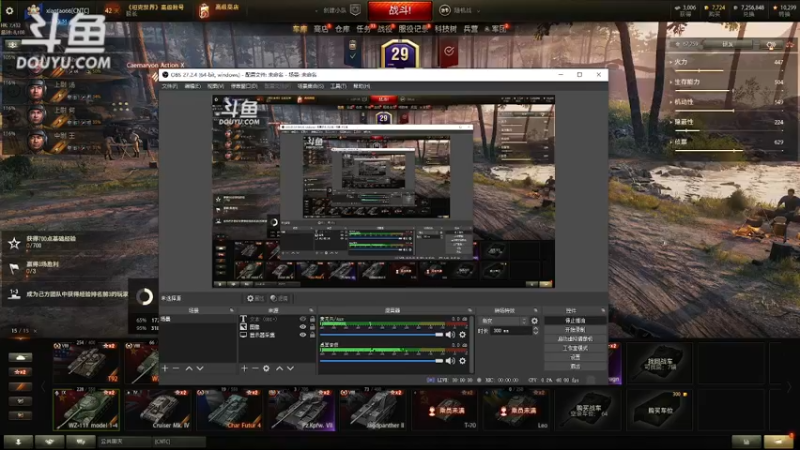Select the image source icon
Viewport: 800px width, 450px height.
(243, 327)
